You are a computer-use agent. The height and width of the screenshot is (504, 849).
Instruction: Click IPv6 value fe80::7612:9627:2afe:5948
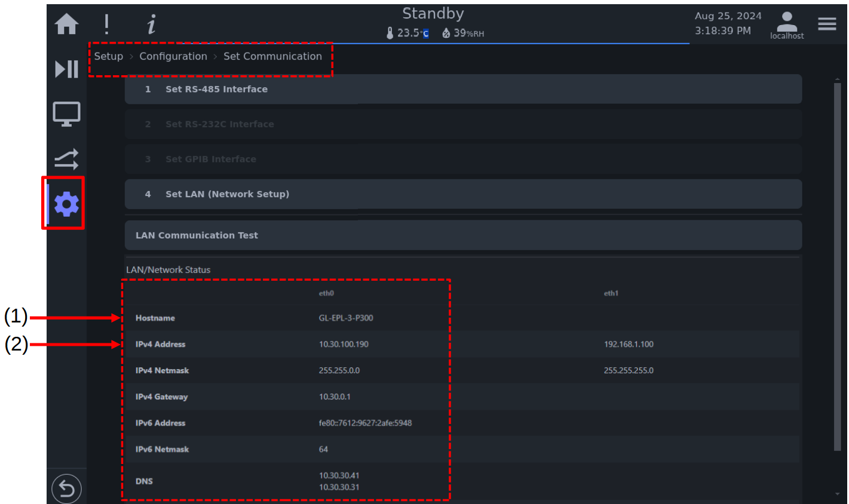(x=365, y=423)
